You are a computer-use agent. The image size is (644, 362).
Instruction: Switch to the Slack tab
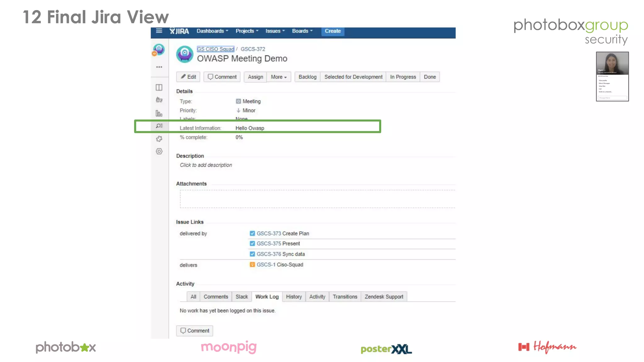[x=242, y=297]
